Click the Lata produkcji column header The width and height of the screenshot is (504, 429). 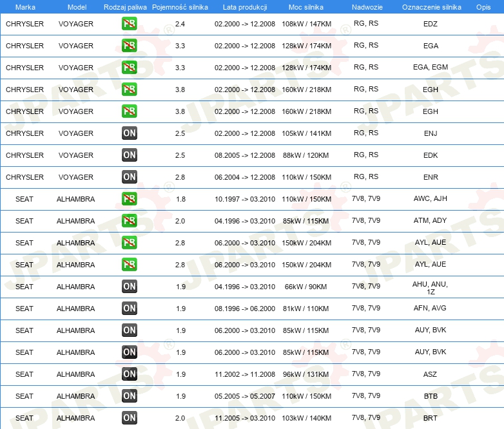pos(245,7)
